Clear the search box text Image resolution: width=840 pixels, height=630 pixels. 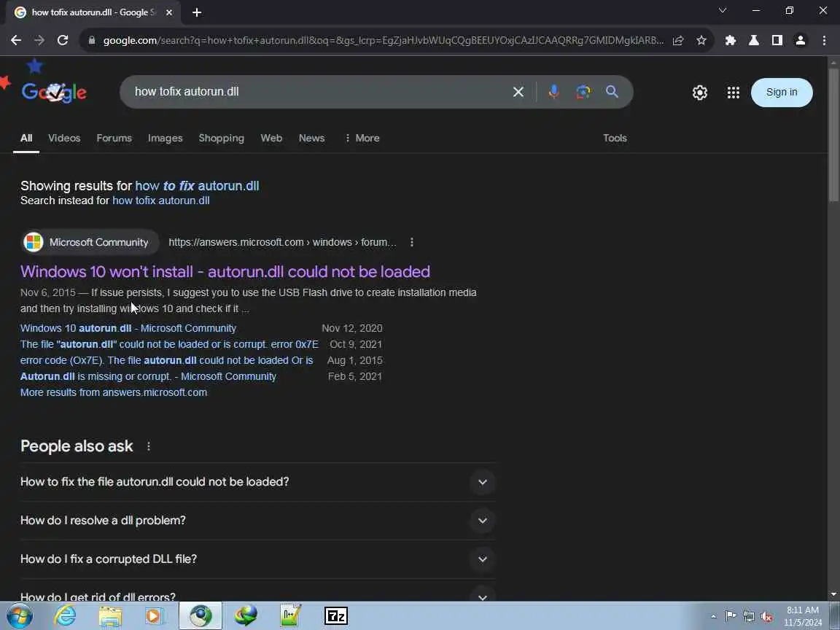[518, 92]
